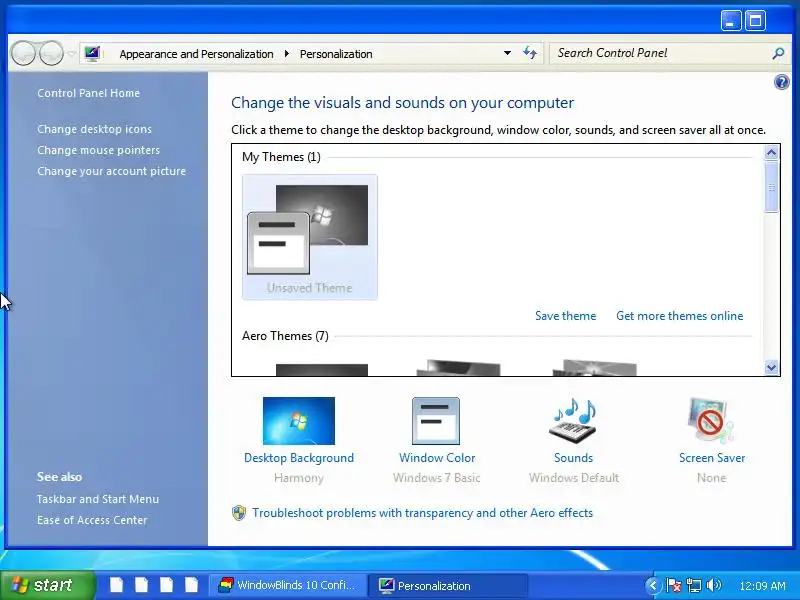
Task: Open the address bar history dropdown arrow
Action: pos(507,53)
